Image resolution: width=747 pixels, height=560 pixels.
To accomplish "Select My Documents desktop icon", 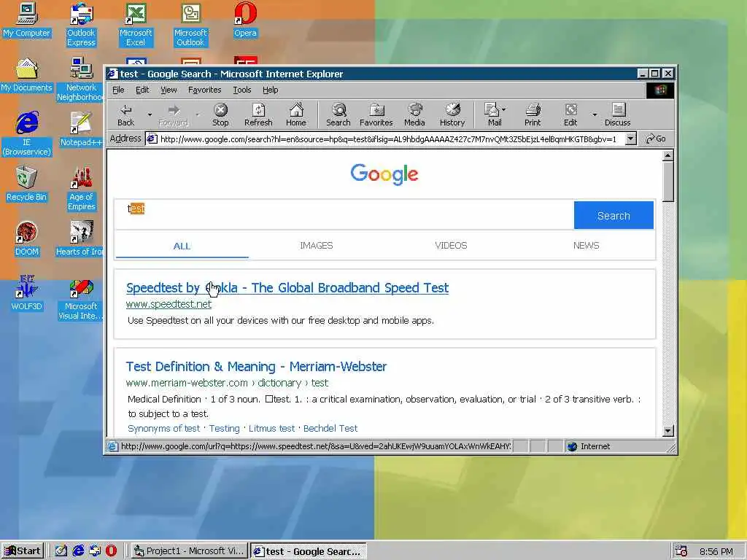I will [x=26, y=75].
